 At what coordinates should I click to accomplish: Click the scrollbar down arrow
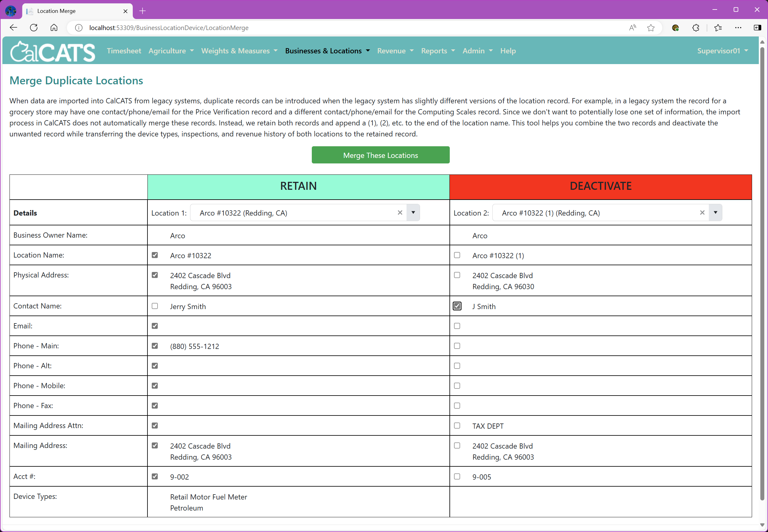[x=762, y=525]
